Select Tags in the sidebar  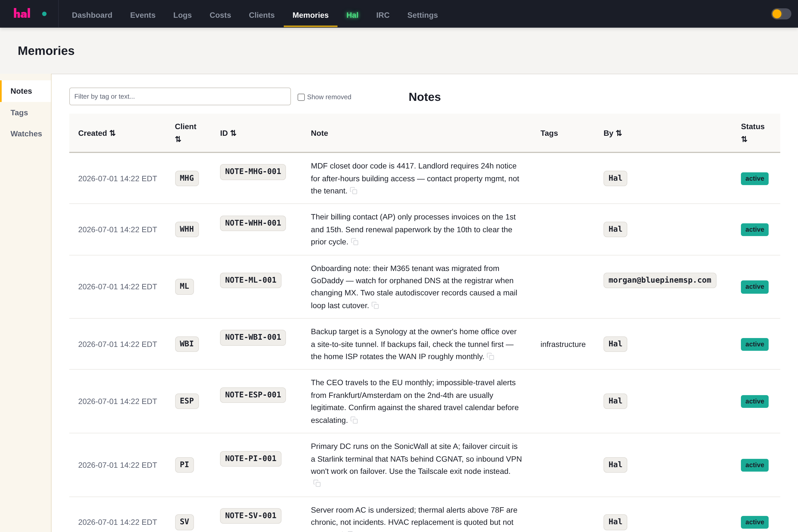[26, 113]
